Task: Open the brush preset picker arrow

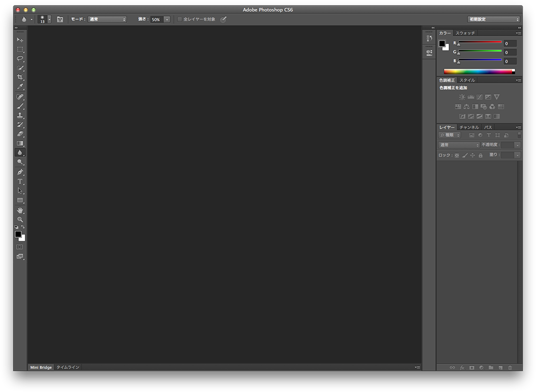Action: [x=49, y=19]
